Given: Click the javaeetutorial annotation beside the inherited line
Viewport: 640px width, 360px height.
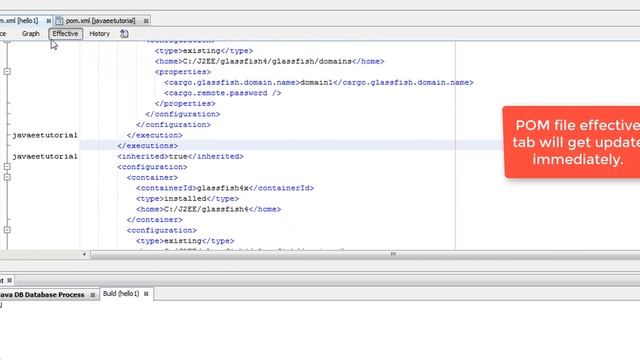Looking at the screenshot, I should pos(44,156).
